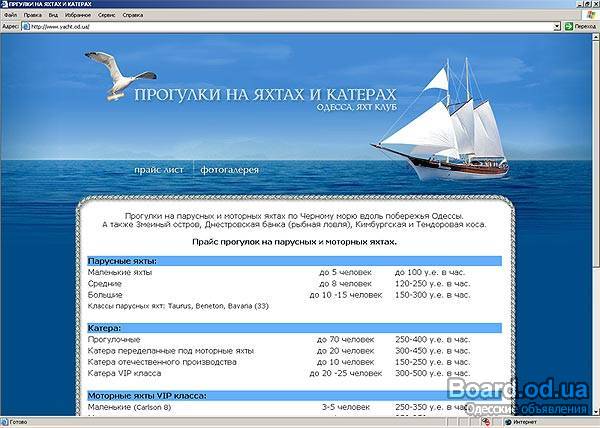Click the seagull image in the banner

[118, 70]
